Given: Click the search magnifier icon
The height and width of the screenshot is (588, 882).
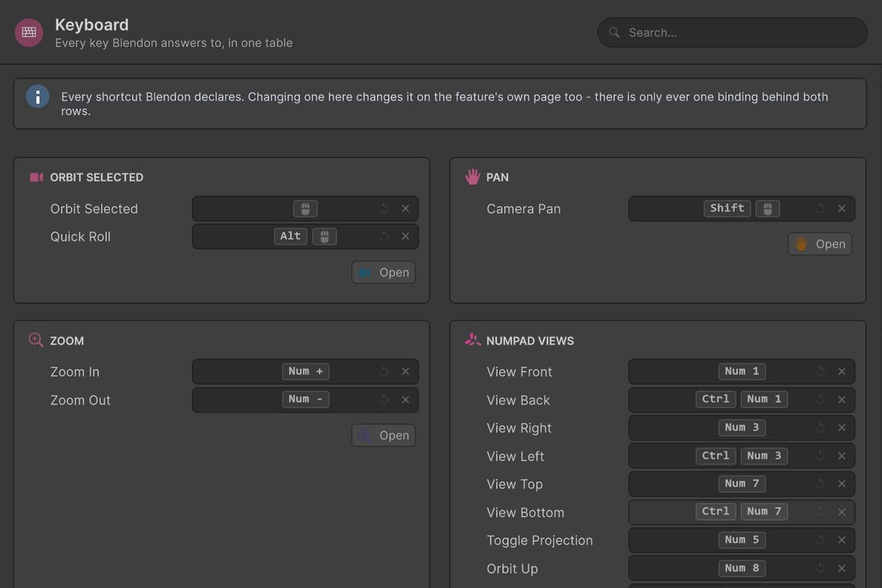Looking at the screenshot, I should click(614, 32).
